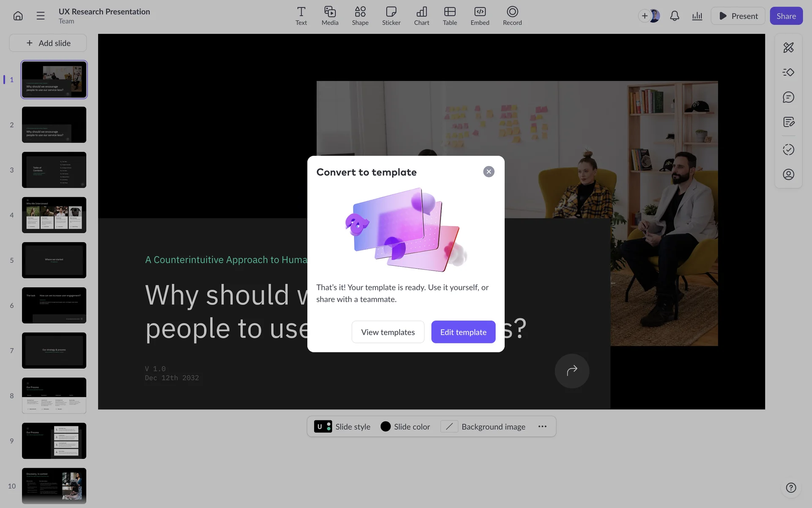
Task: Start a Record session
Action: coord(512,16)
